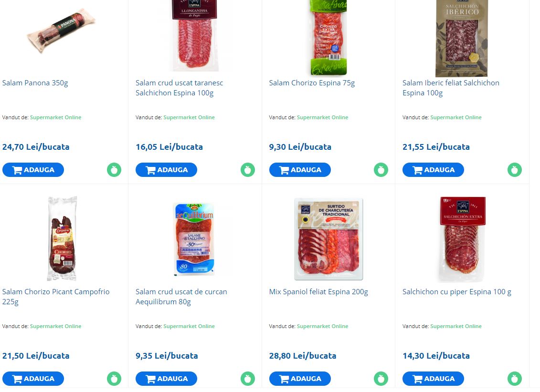This screenshot has height=392, width=540.
Task: Open Salam crud uscat taranesc Salchichon product link
Action: [x=179, y=88]
